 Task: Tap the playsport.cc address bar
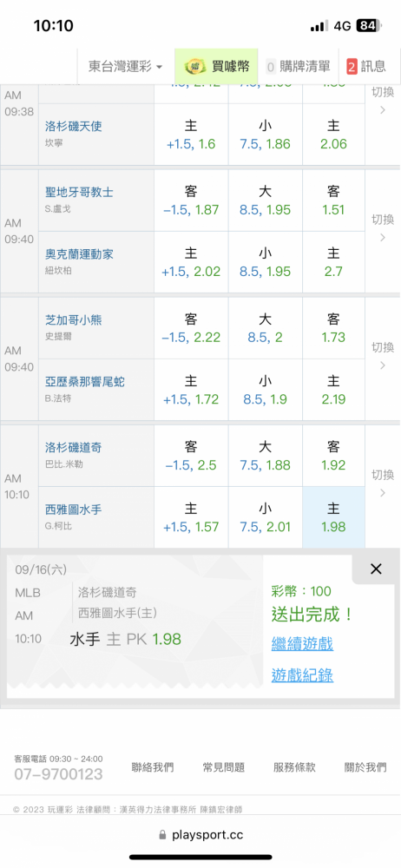(200, 835)
